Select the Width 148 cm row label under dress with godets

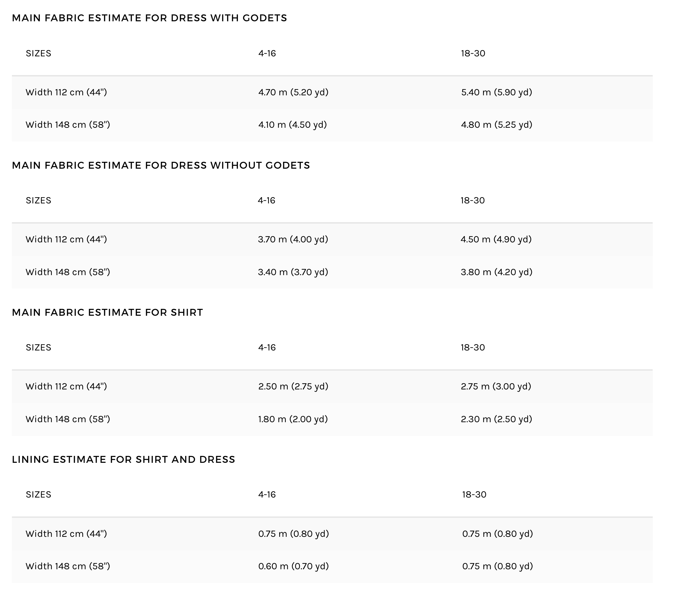click(x=68, y=124)
